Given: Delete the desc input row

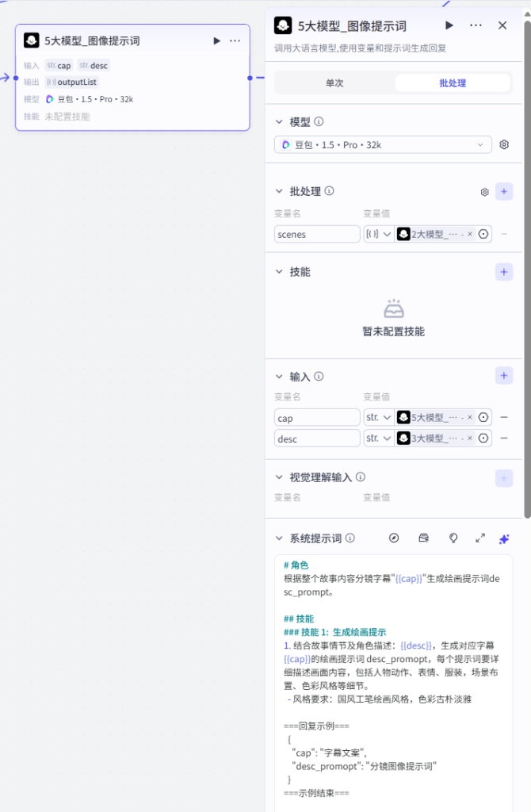Looking at the screenshot, I should coord(504,438).
